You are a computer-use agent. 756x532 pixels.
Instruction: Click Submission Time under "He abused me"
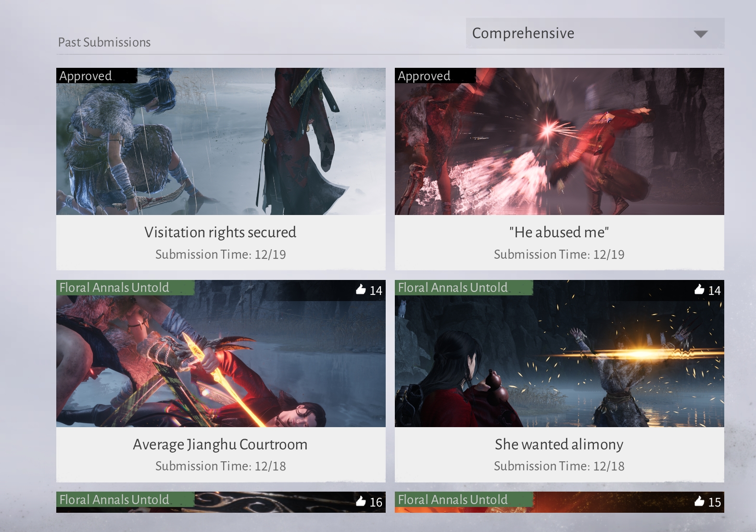(x=559, y=254)
